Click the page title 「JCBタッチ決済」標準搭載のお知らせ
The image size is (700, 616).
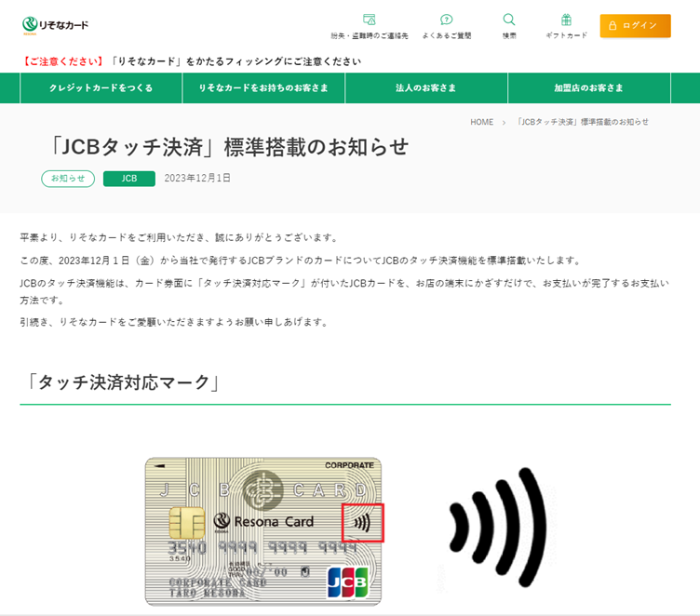(229, 147)
